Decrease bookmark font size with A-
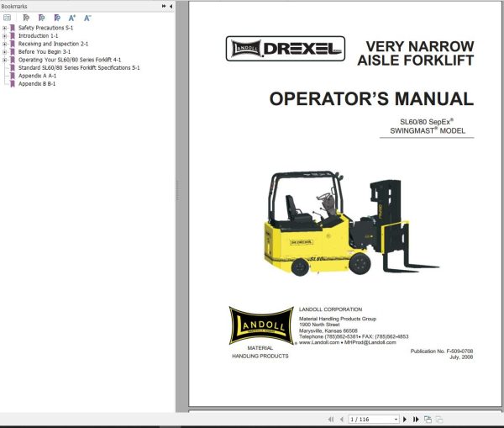This screenshot has width=504, height=428. 87,18
